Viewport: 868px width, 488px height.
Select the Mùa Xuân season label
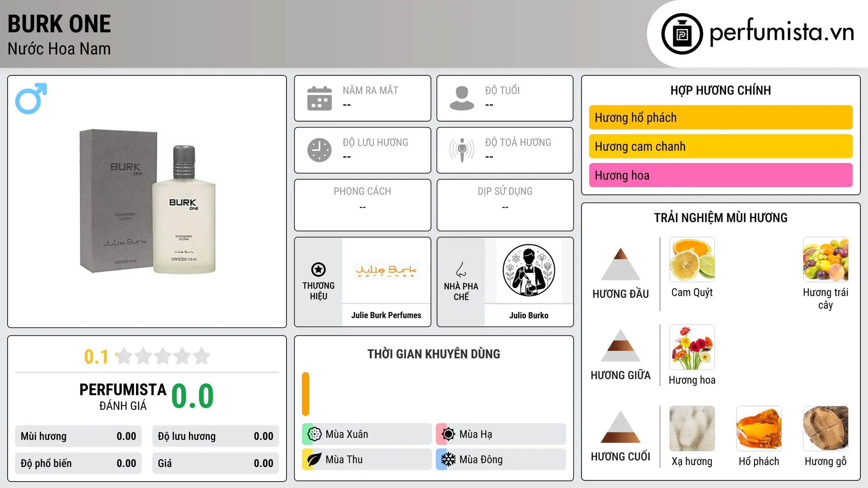(347, 434)
